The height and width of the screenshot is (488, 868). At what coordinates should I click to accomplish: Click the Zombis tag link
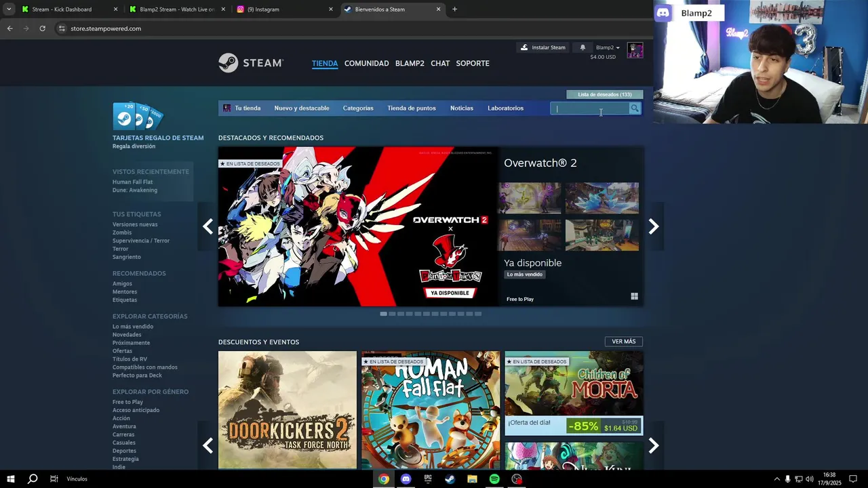122,232
